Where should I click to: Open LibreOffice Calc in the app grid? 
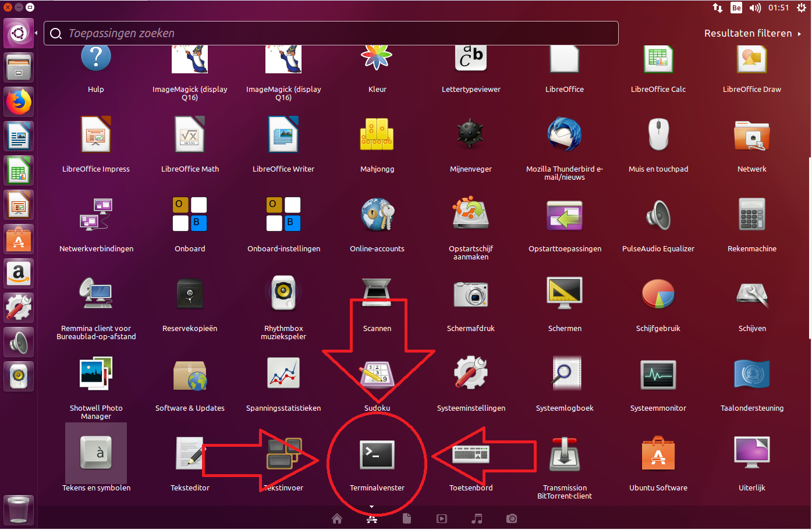[x=658, y=58]
